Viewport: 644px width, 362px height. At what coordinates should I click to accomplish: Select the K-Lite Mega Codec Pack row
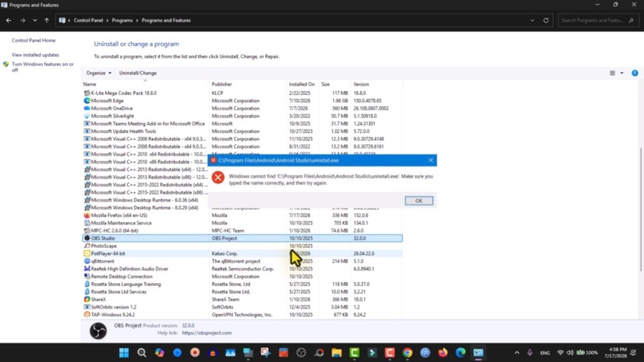point(242,93)
